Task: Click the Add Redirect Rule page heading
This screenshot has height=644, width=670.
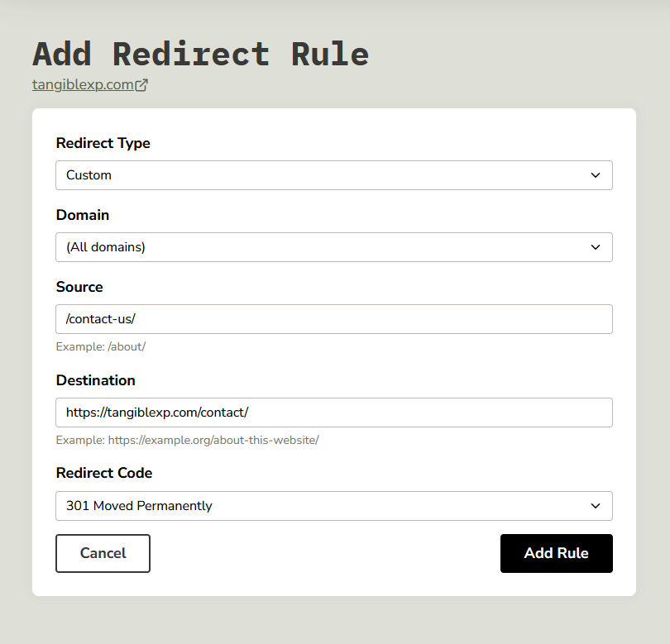Action: point(200,54)
